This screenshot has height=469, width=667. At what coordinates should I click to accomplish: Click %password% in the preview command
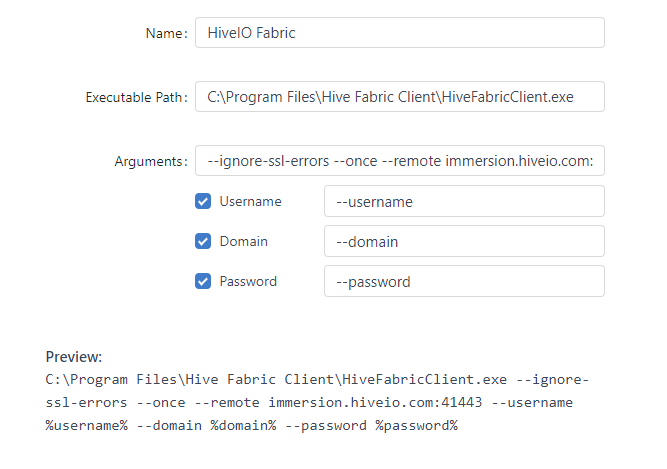(x=416, y=425)
